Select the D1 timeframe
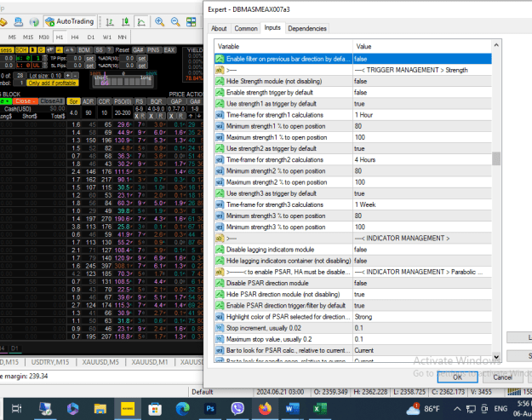Image resolution: width=532 pixels, height=420 pixels. coord(90,37)
